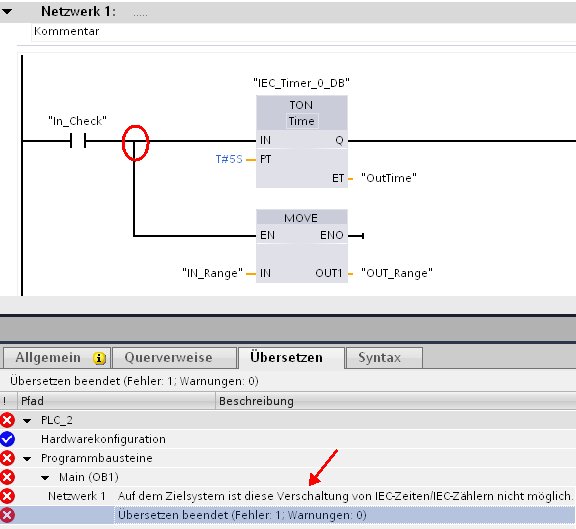Image resolution: width=576 pixels, height=529 pixels.
Task: Select the Netzwerk 1 title
Action: pos(78,11)
